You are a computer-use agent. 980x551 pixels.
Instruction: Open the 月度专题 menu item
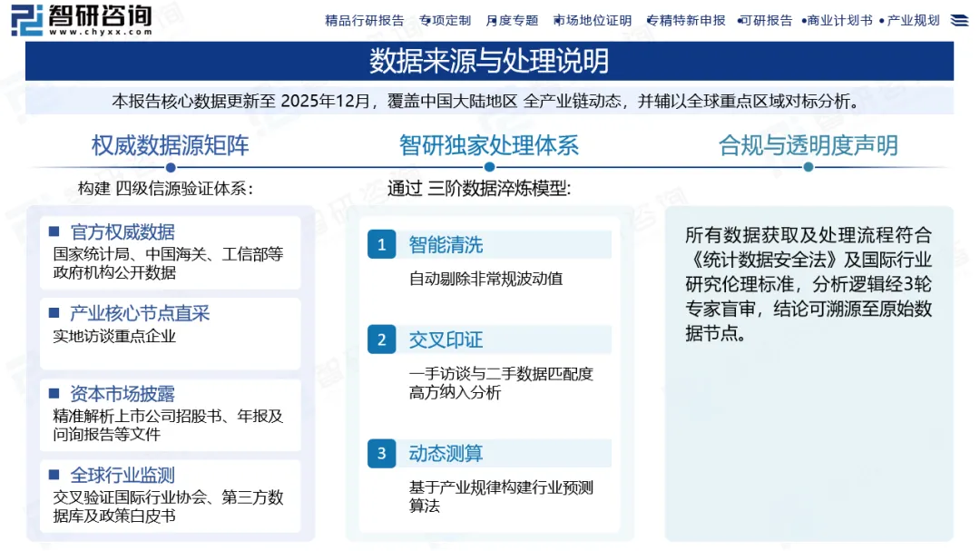(511, 19)
